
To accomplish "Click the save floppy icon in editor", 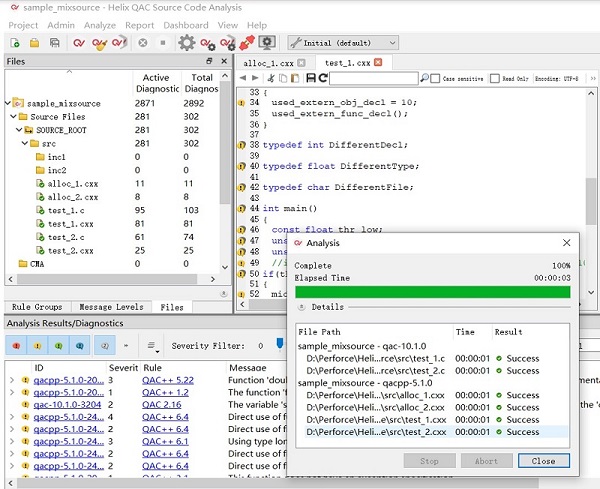I will [x=311, y=78].
